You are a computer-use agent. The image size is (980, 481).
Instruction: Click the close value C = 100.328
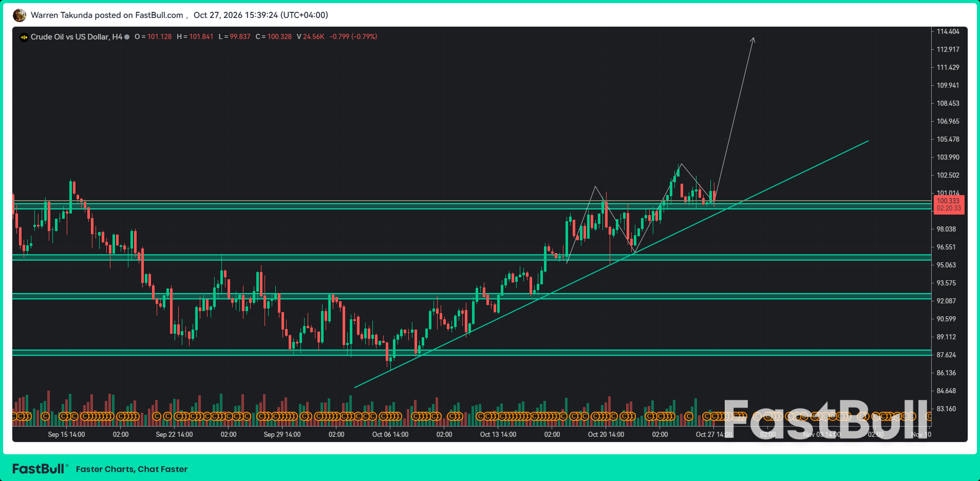pos(273,37)
